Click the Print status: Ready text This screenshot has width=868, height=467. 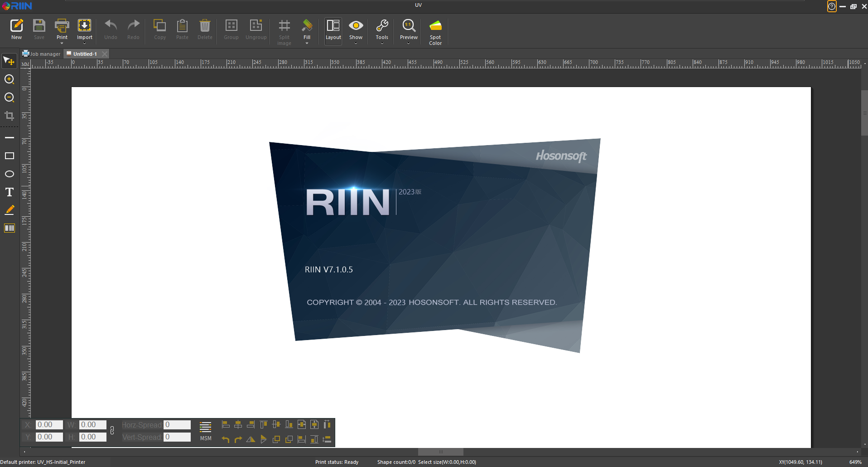point(337,462)
